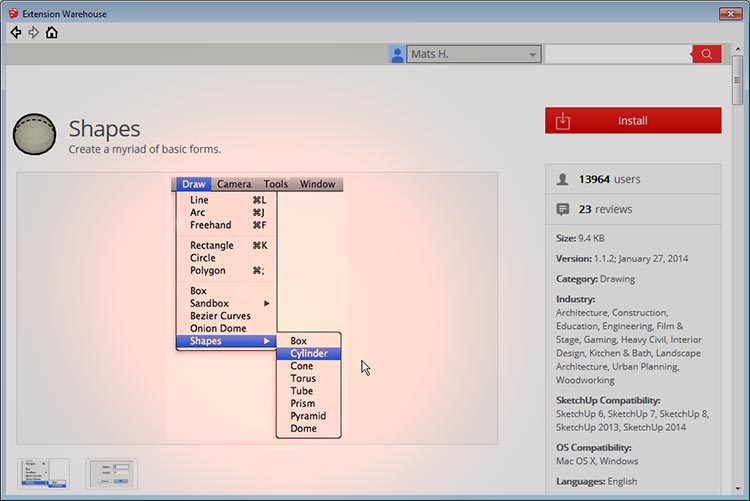Click the Shapes title heading
Viewport: 750px width, 501px height.
(104, 128)
